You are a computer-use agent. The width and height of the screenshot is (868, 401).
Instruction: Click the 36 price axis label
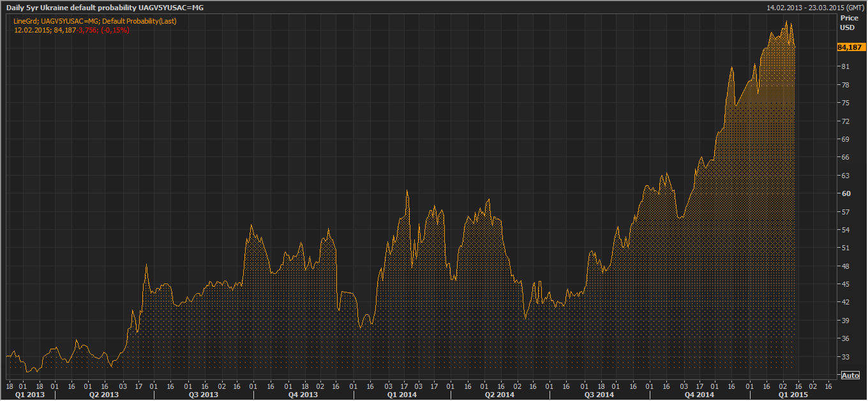845,338
